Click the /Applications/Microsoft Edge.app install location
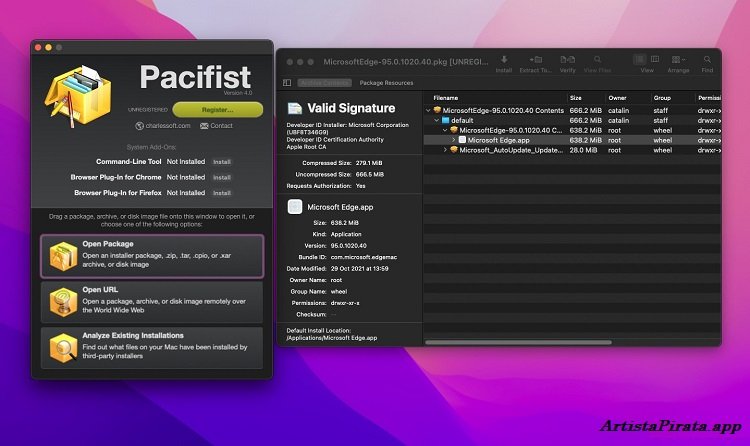 coord(331,338)
